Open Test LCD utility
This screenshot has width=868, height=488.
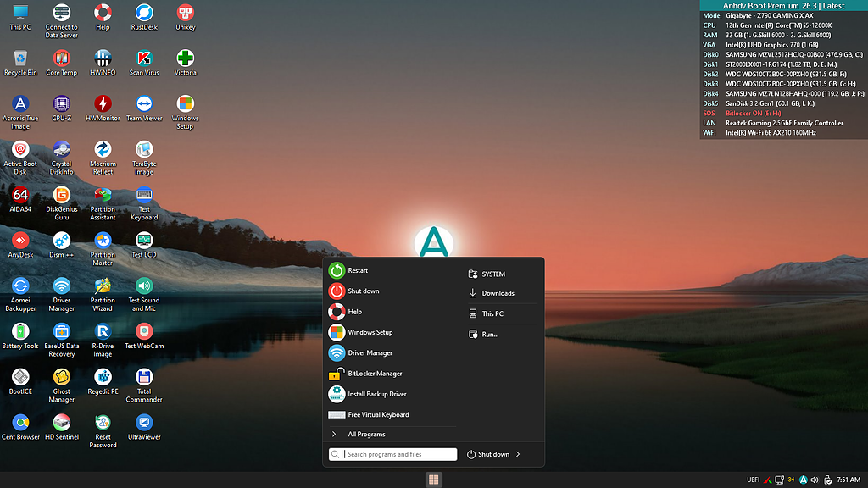point(144,245)
